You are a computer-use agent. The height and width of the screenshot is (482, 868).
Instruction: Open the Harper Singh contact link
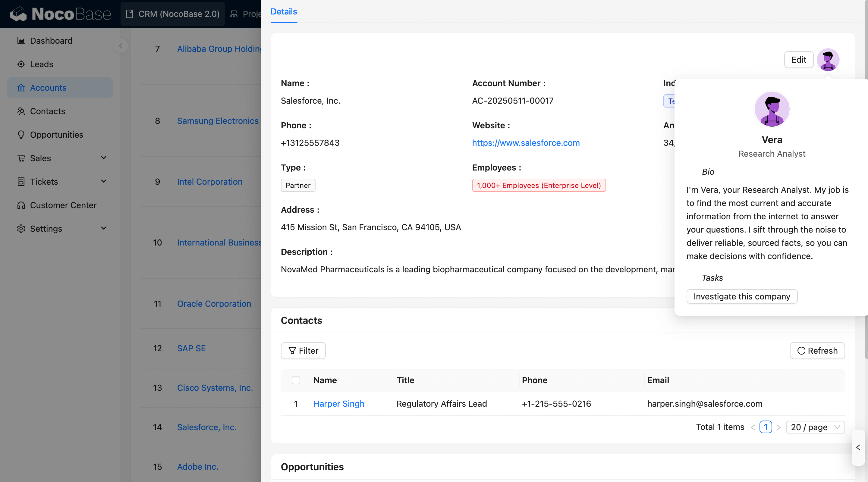339,403
